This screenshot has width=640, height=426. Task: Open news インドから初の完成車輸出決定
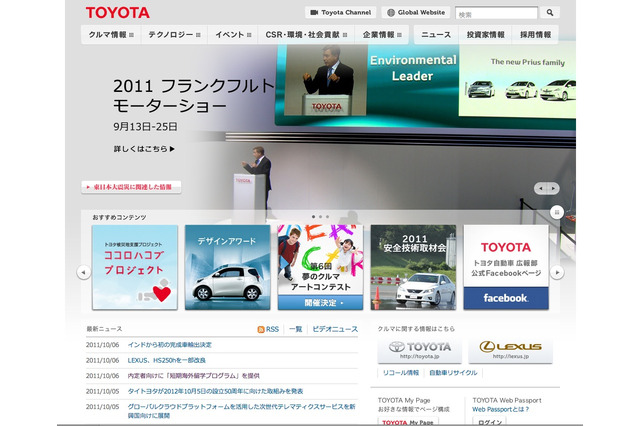point(170,345)
